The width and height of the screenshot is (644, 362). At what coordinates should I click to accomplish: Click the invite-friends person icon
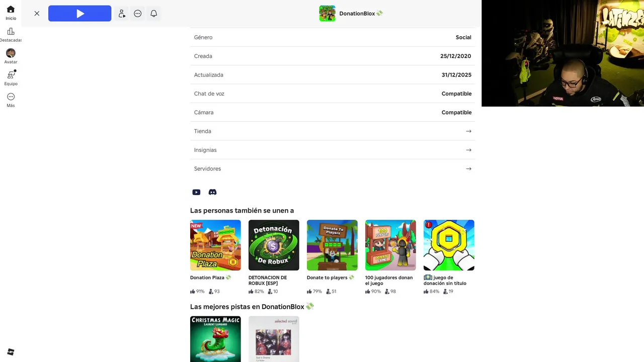click(x=122, y=14)
